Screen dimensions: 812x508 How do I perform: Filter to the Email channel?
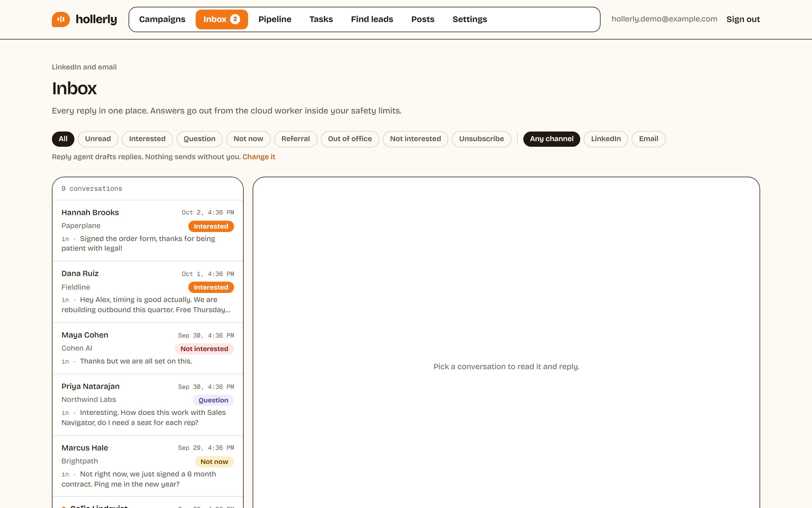[648, 139]
